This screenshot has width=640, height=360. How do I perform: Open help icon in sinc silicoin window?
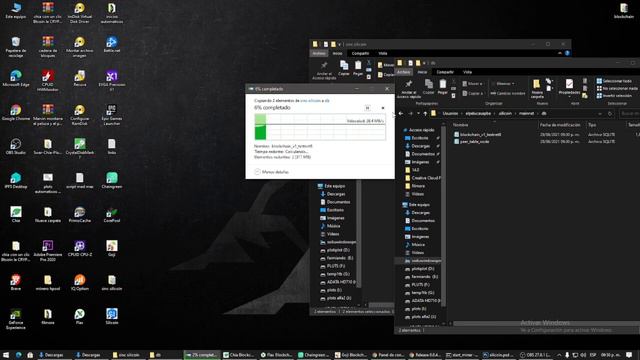567,53
